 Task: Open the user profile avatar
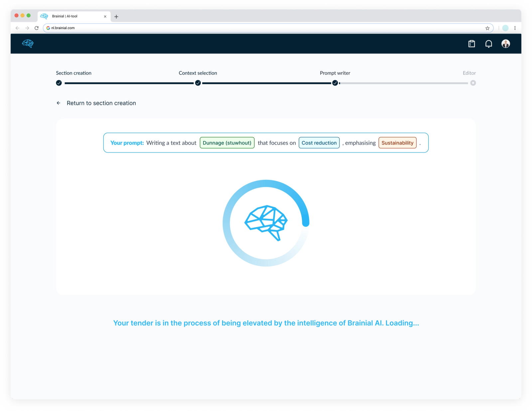[506, 44]
